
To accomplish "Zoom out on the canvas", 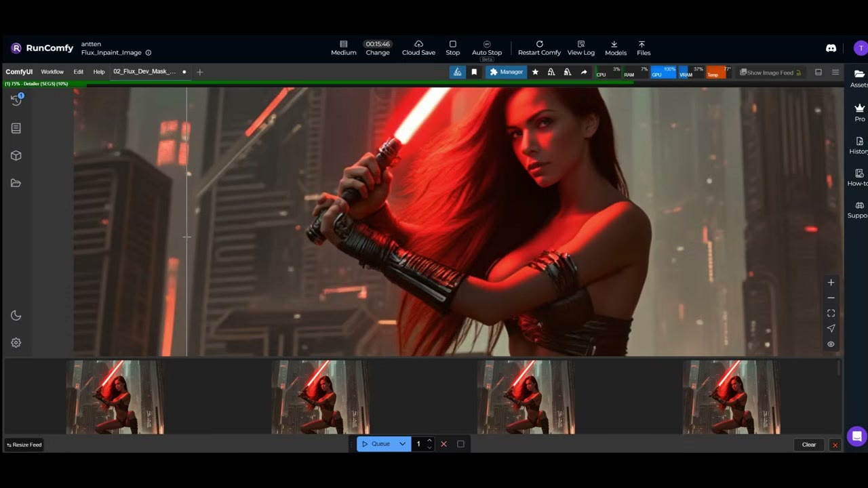I will pyautogui.click(x=831, y=298).
